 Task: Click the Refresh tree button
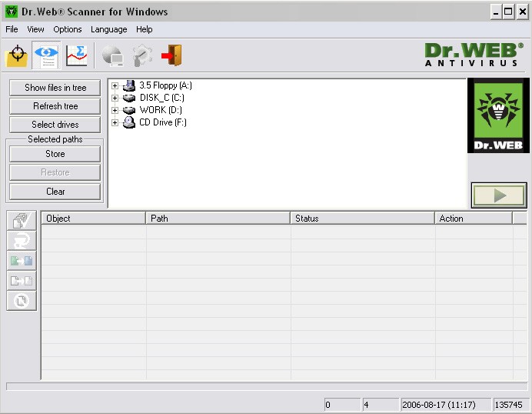55,106
